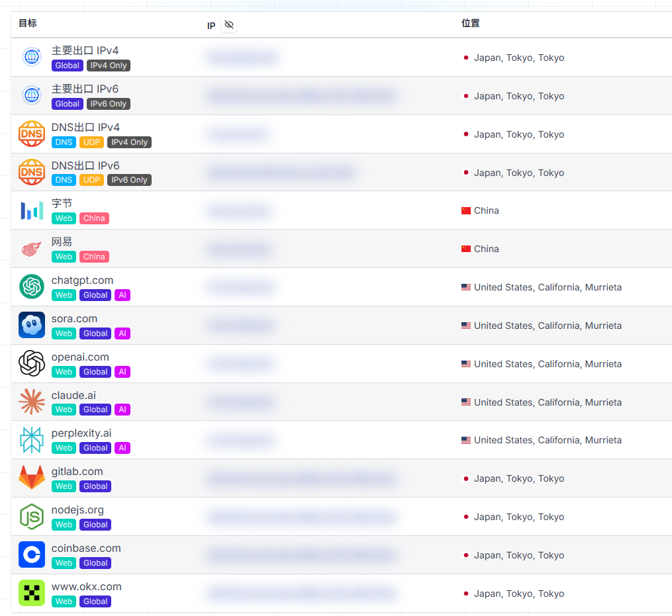The height and width of the screenshot is (616, 672).
Task: Click Global tag under 主要出口 IPv4
Action: click(68, 66)
